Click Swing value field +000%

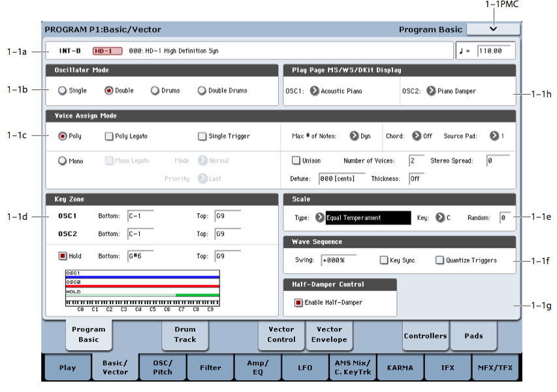coord(338,260)
